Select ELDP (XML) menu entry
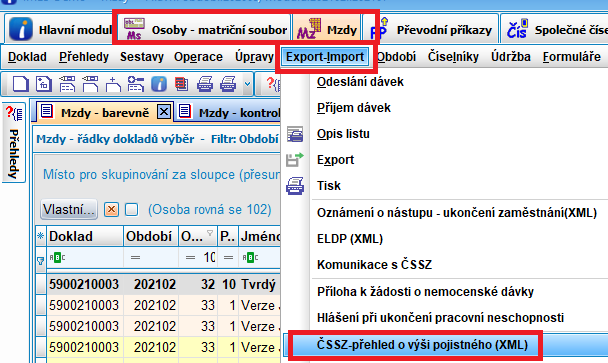 coord(350,239)
